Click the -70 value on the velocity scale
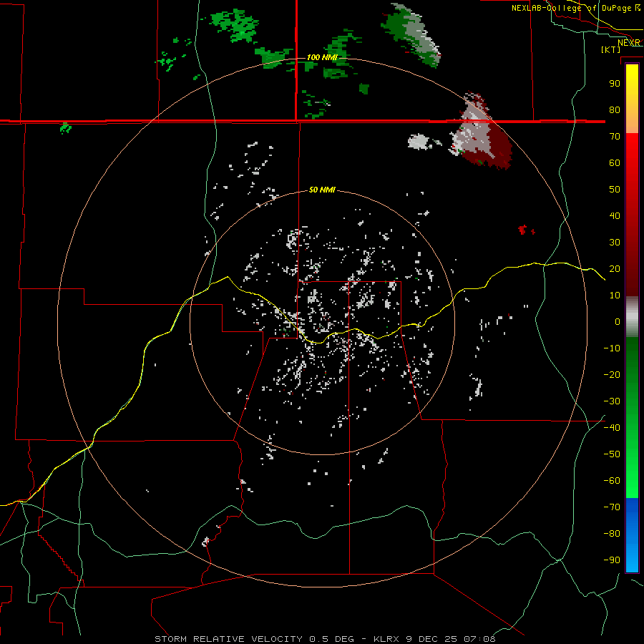The image size is (644, 644). pos(612,507)
